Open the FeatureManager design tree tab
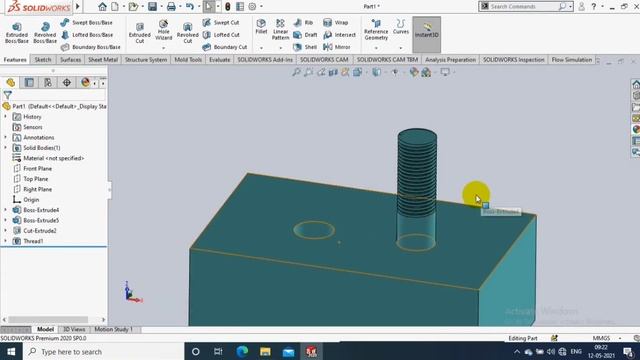 [x=11, y=82]
